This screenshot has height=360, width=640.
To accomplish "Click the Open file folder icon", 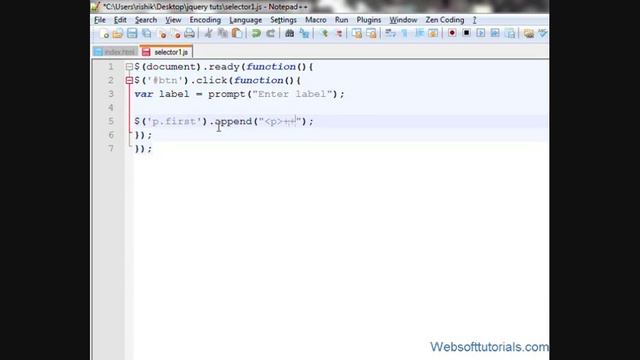I will click(118, 33).
